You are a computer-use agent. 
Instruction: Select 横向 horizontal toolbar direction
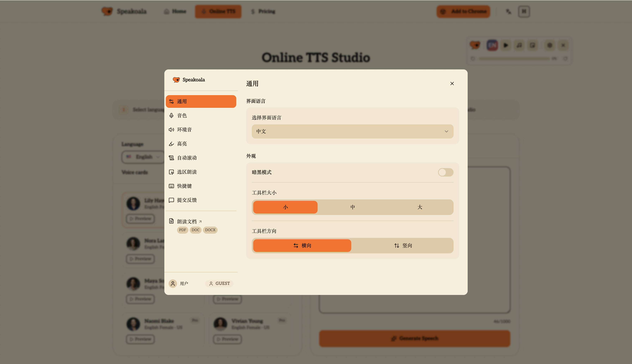point(302,245)
